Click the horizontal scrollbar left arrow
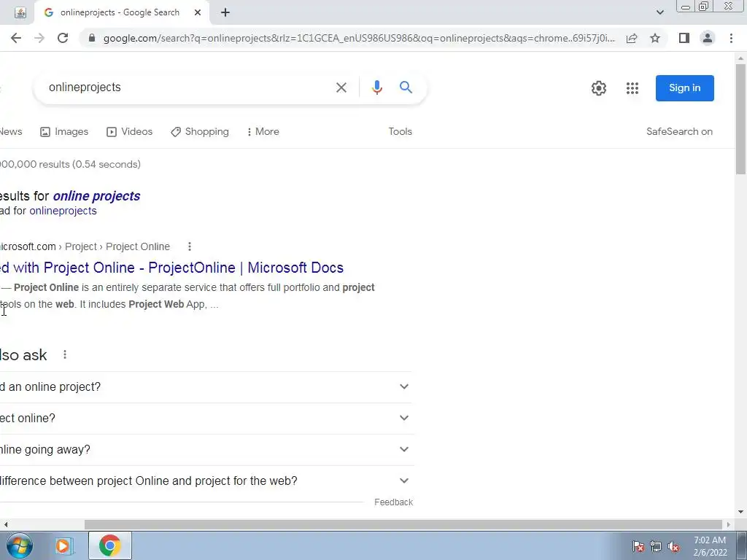Viewport: 747px width, 560px height. coord(5,525)
